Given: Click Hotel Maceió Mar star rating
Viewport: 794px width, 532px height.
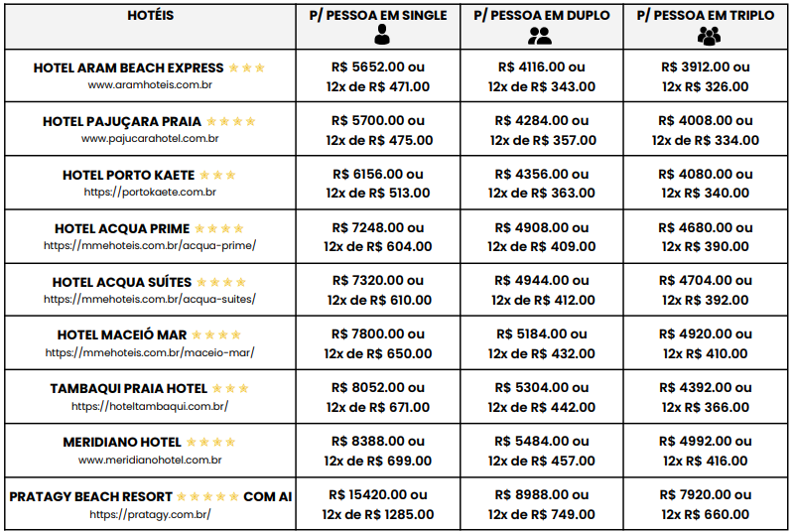Looking at the screenshot, I should [216, 335].
